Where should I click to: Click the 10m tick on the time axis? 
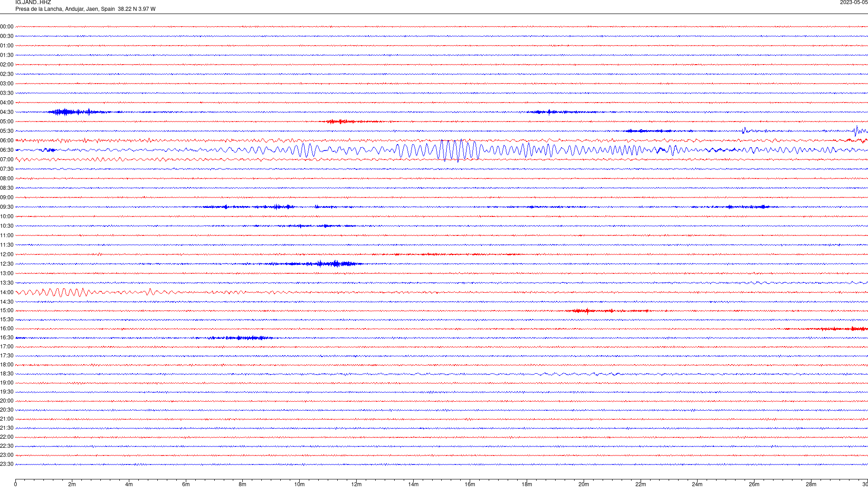[299, 484]
